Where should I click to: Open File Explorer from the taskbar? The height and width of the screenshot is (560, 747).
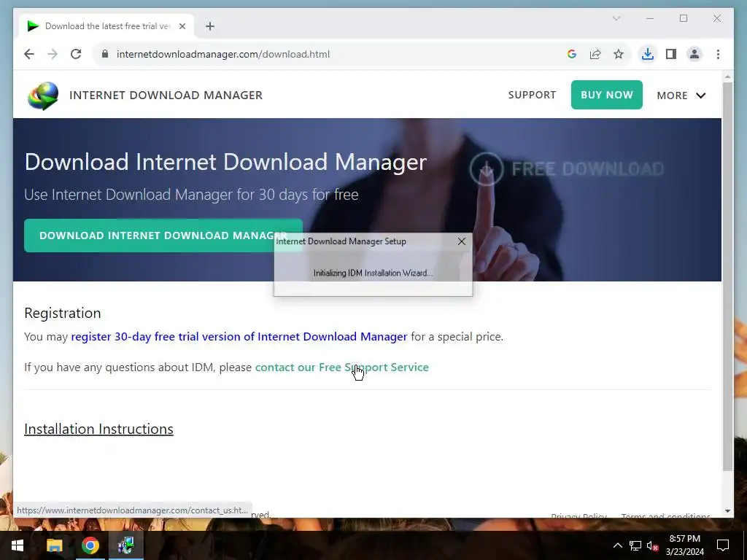point(54,545)
